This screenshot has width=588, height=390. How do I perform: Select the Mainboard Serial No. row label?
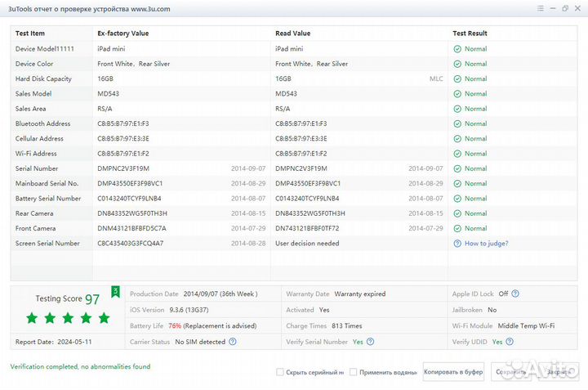click(x=47, y=183)
